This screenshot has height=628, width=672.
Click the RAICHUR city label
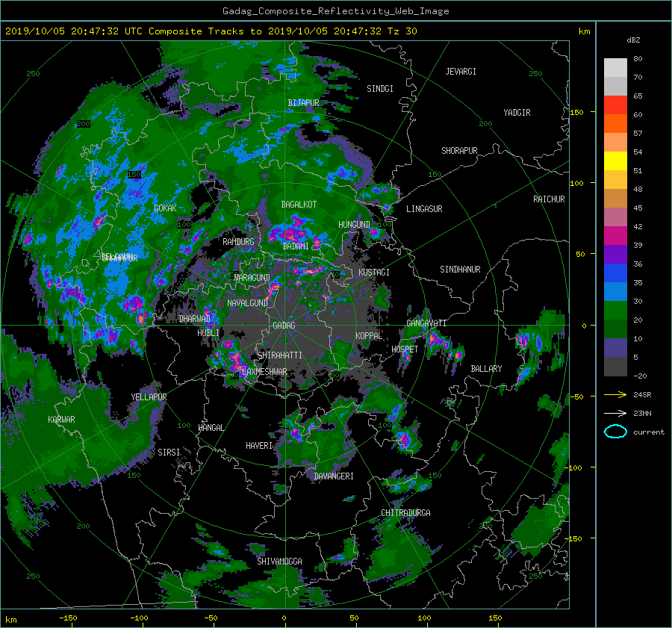[549, 199]
